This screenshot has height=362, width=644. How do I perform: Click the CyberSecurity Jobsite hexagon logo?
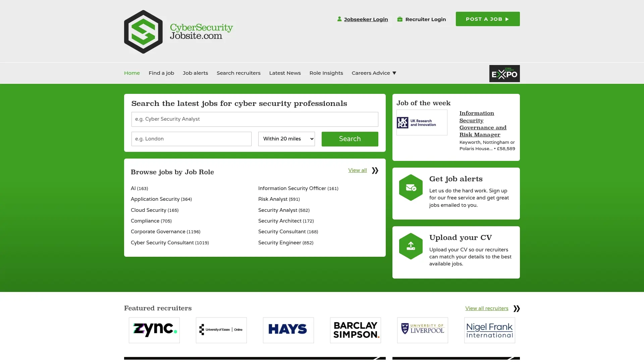pyautogui.click(x=143, y=32)
